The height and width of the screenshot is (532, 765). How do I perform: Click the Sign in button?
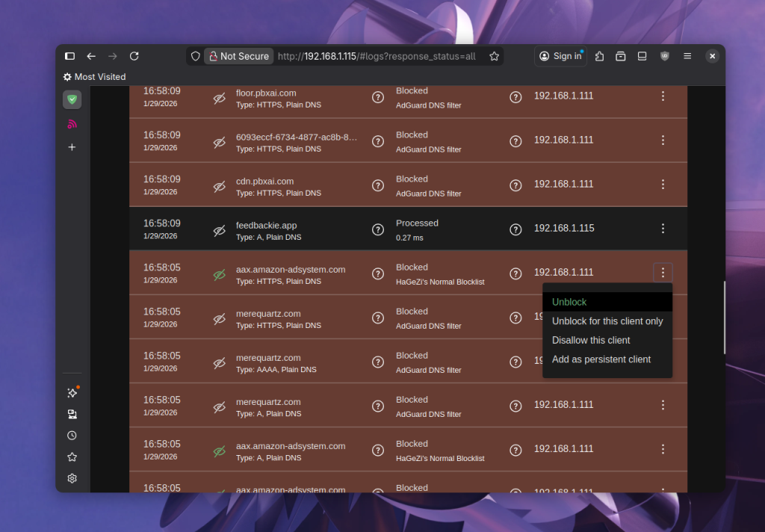click(x=560, y=56)
